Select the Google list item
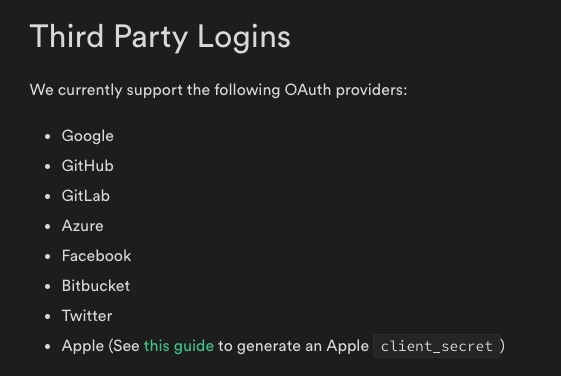The image size is (561, 376). coord(88,136)
